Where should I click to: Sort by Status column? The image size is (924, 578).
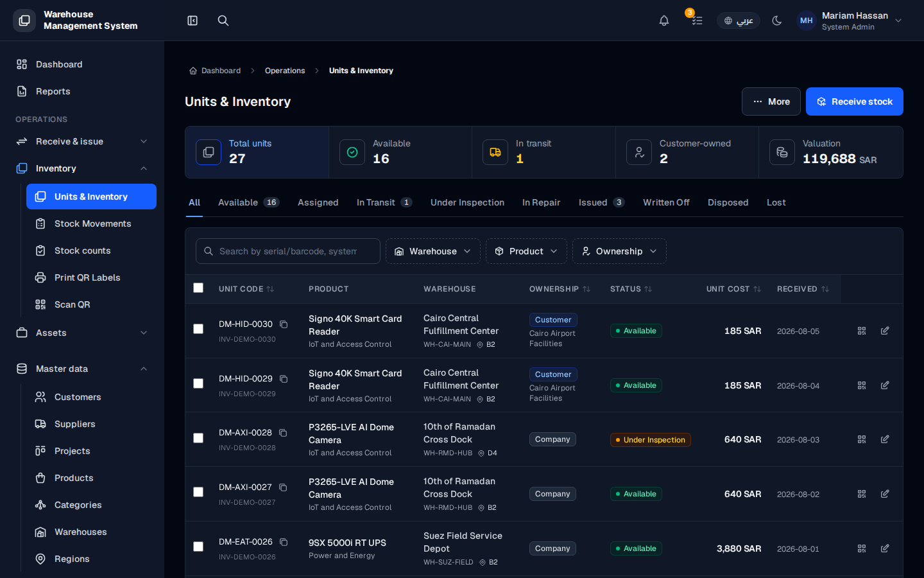(x=631, y=289)
